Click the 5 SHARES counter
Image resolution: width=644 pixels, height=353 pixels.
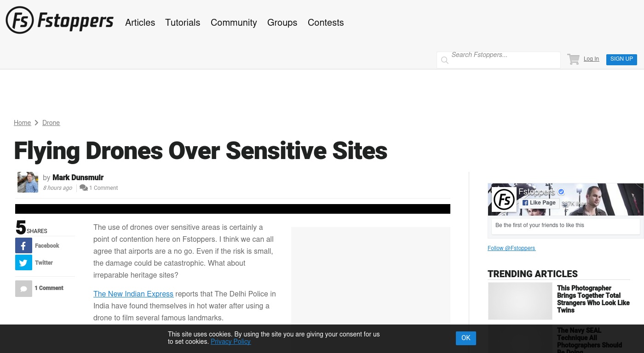pyautogui.click(x=31, y=228)
